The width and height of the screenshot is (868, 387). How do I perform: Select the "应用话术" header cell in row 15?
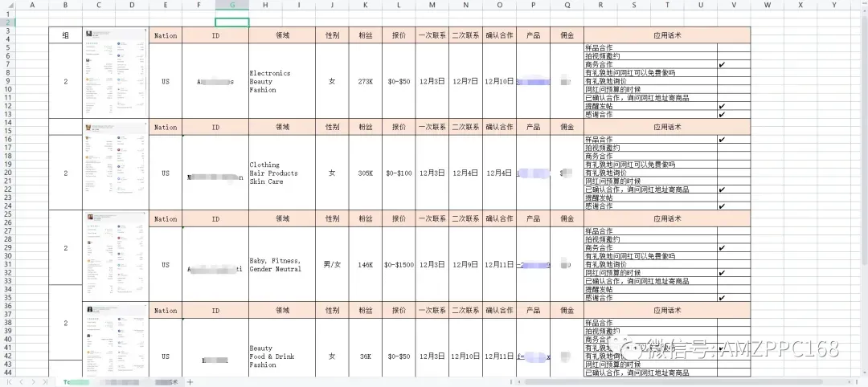coord(667,127)
